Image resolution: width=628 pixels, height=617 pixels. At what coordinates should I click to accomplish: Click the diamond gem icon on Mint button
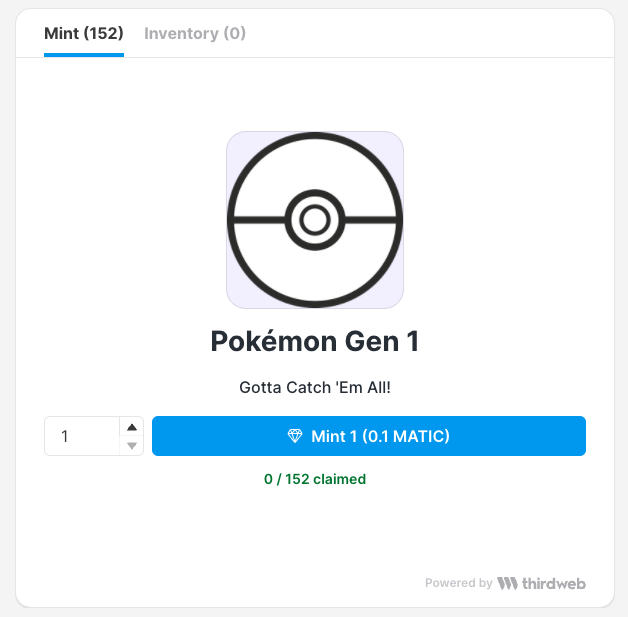click(x=295, y=436)
